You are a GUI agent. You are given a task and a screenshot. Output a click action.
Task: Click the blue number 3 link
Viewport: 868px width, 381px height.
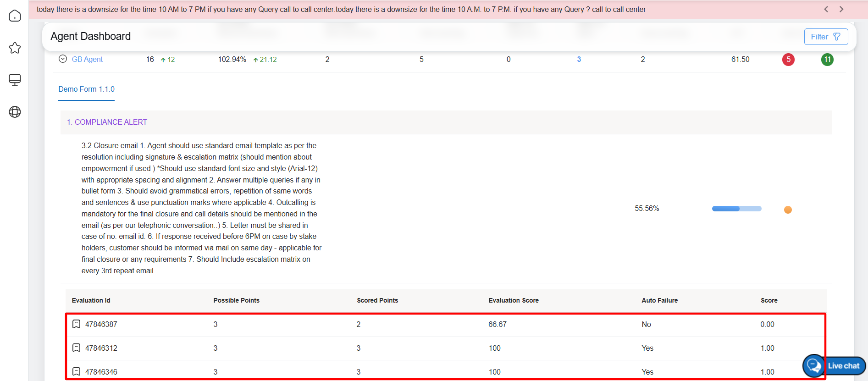pos(579,59)
